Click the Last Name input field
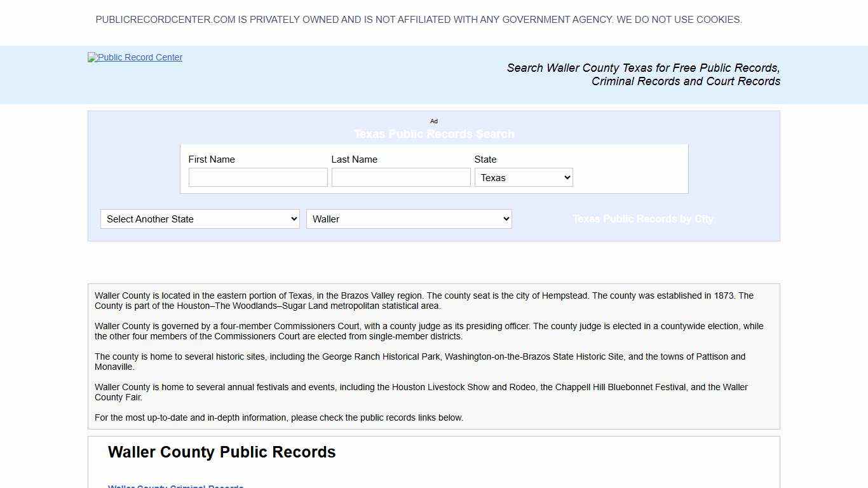 (x=400, y=177)
